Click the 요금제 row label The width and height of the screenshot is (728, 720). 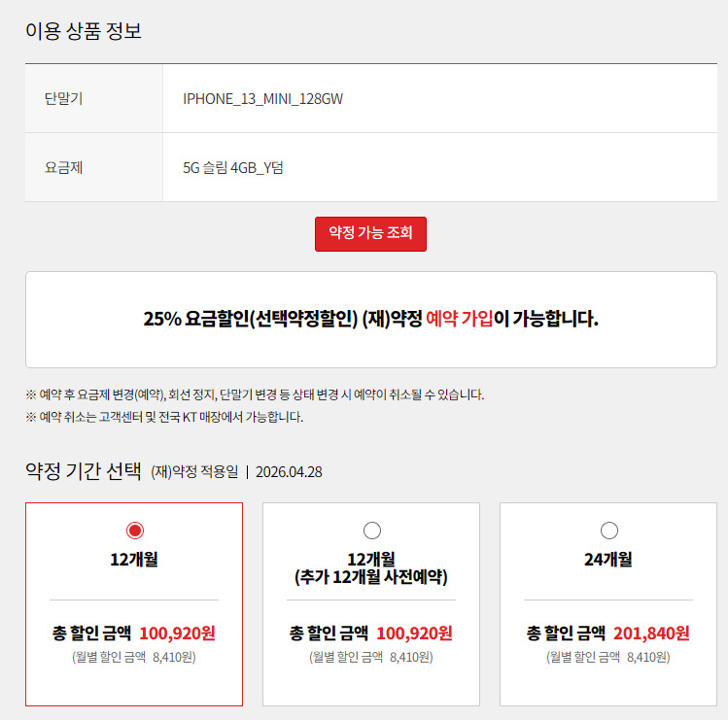tap(64, 167)
